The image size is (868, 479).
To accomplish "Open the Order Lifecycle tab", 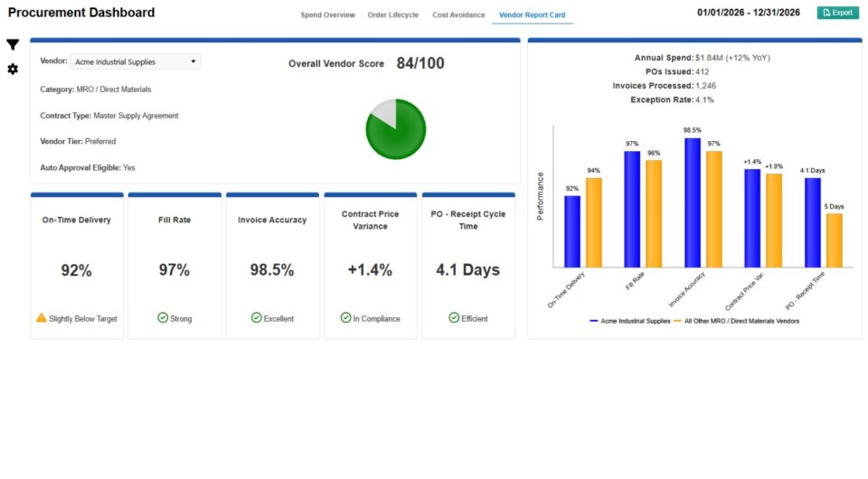I will point(392,15).
